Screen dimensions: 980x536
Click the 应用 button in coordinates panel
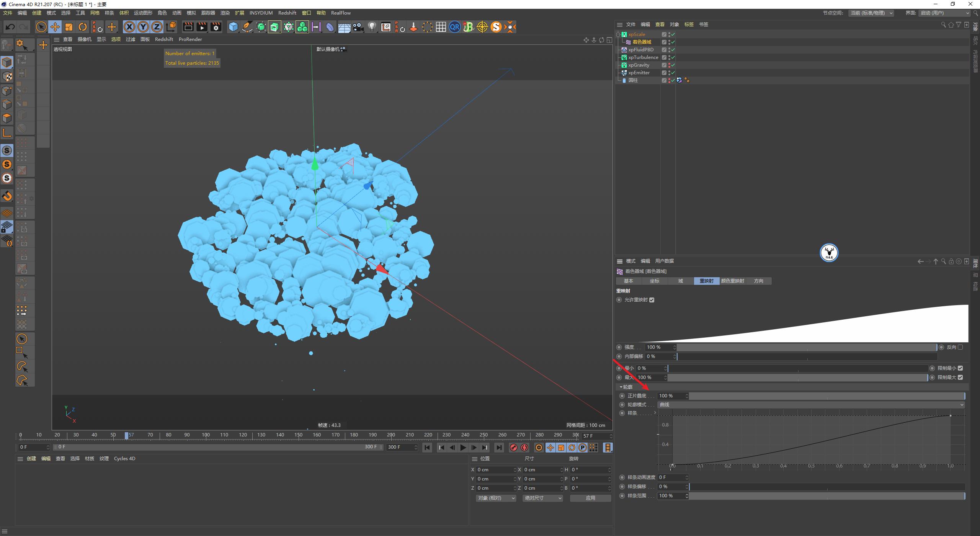(590, 498)
